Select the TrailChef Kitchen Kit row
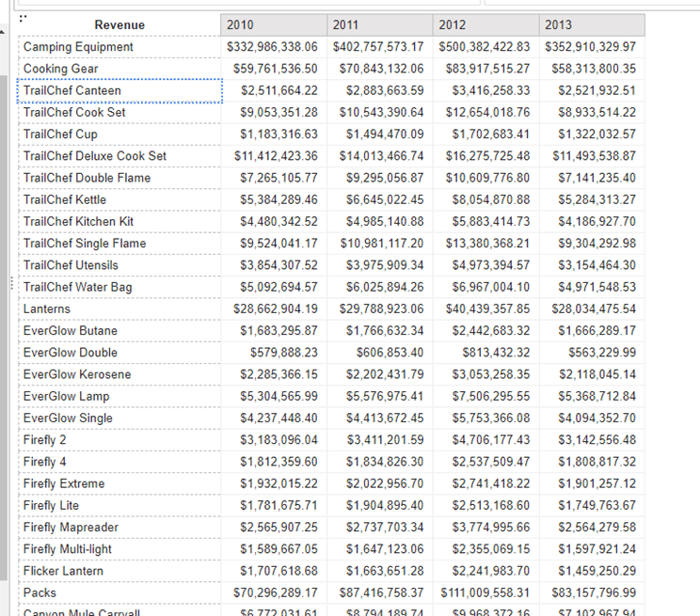Image resolution: width=700 pixels, height=616 pixels. 119,222
